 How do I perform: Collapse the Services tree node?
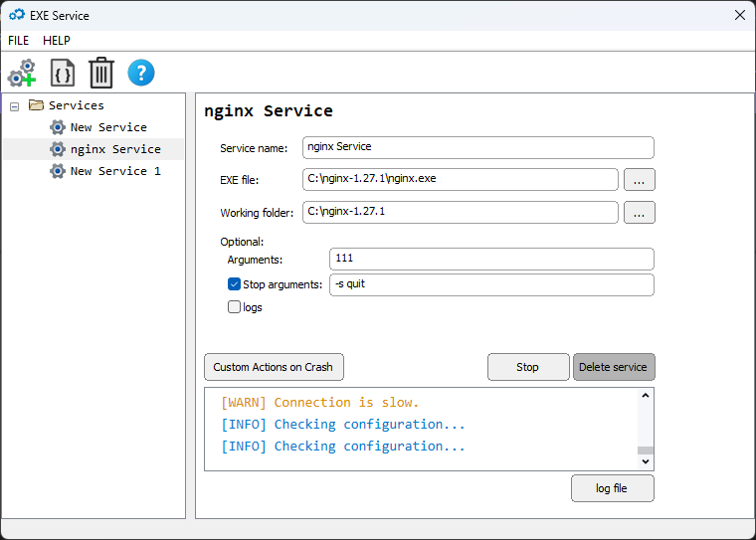click(15, 106)
